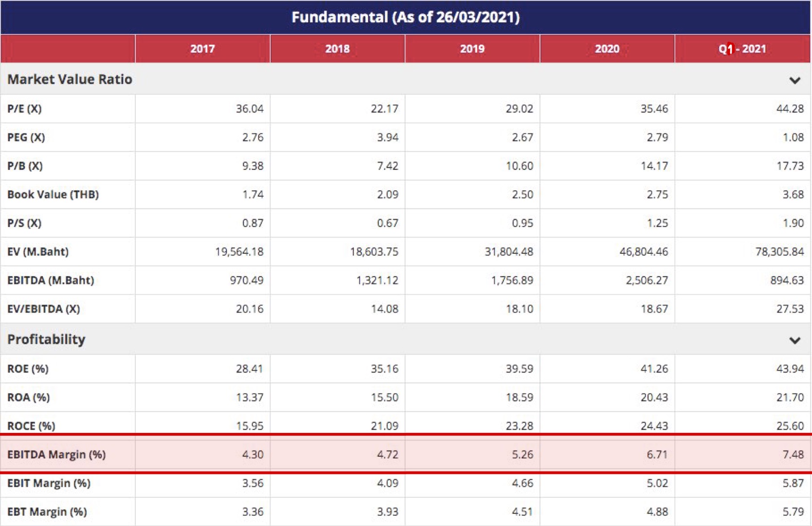
Task: Select the Q1 - 2021 column header
Action: click(742, 49)
